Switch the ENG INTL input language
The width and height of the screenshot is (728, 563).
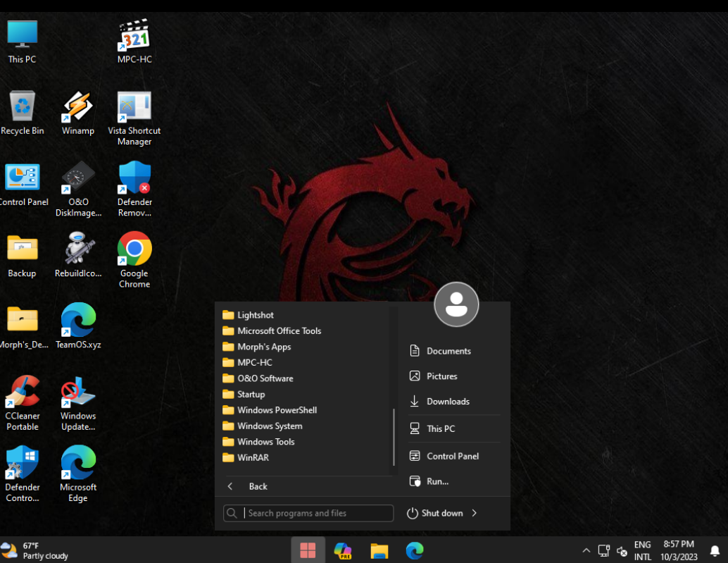643,550
